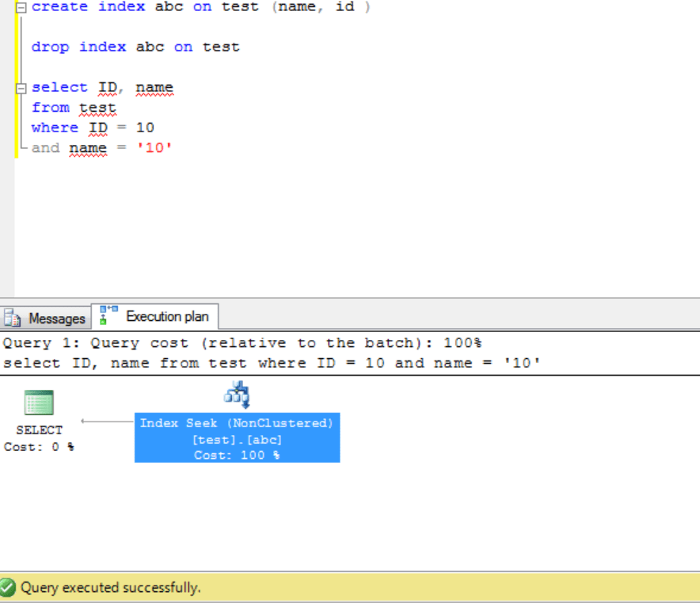Place cursor on 'drop index abc on test'
This screenshot has width=700, height=603.
coord(135,47)
